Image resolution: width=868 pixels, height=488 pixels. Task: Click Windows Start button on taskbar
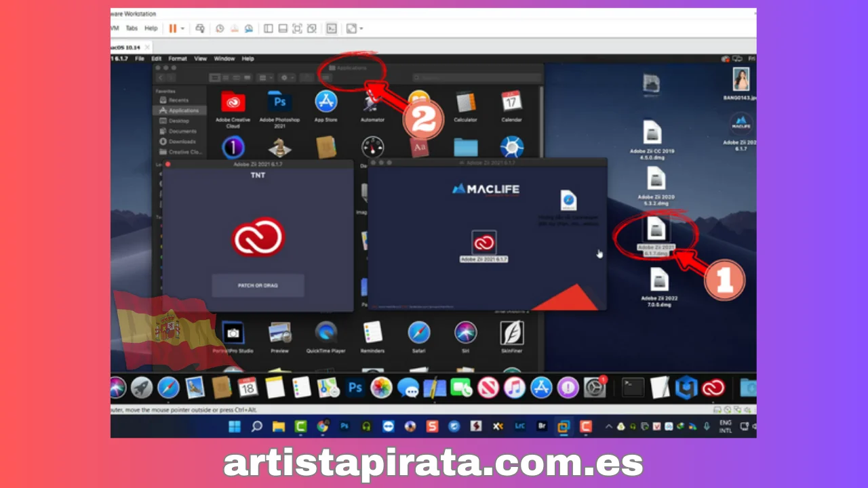235,426
